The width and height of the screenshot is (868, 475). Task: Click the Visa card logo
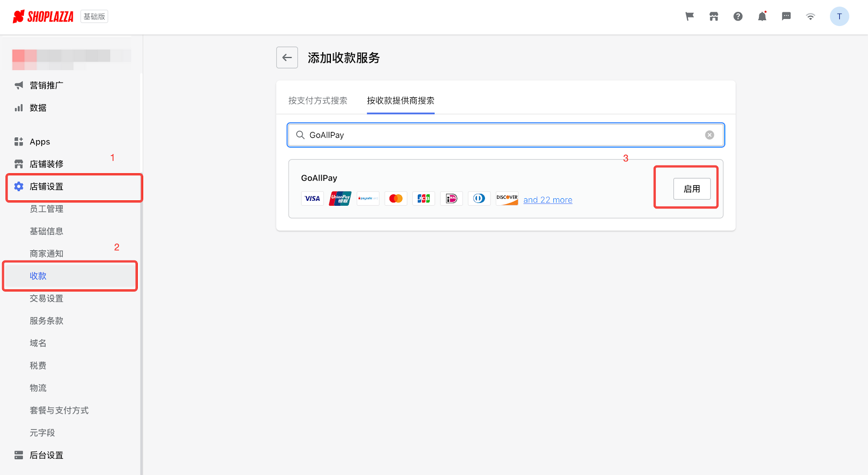312,199
